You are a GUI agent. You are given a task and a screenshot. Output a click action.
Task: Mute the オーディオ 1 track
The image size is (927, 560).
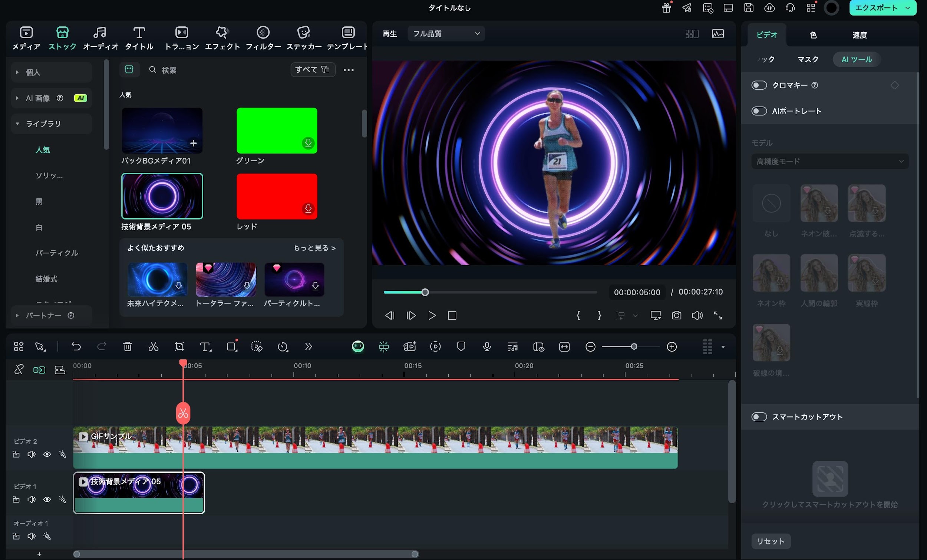click(32, 536)
